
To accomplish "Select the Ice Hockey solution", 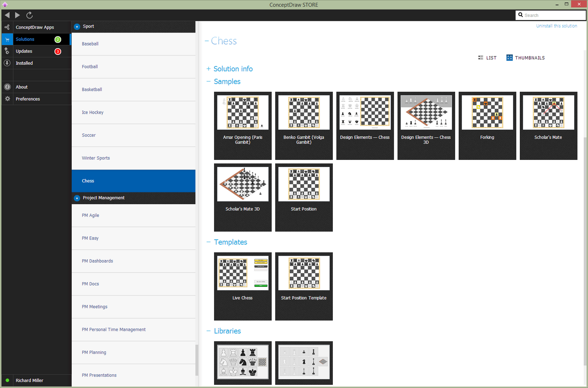I will point(133,112).
